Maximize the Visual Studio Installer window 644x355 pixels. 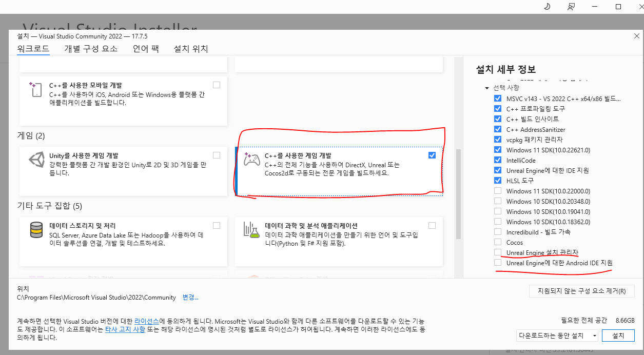(x=618, y=7)
